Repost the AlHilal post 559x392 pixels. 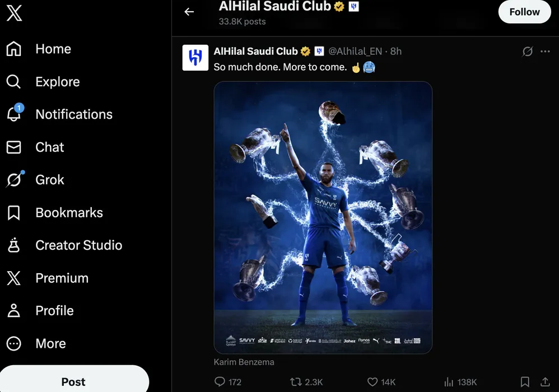click(x=296, y=382)
